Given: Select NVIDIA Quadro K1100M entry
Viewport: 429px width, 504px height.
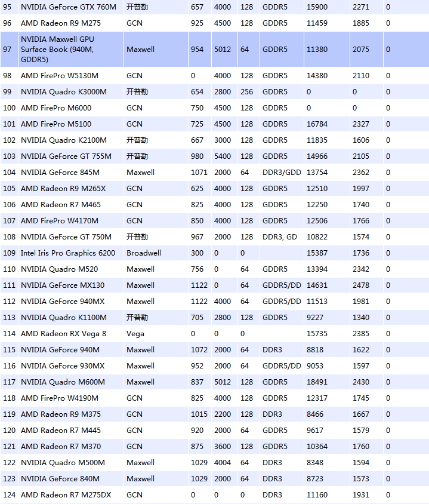Looking at the screenshot, I should pyautogui.click(x=64, y=318).
